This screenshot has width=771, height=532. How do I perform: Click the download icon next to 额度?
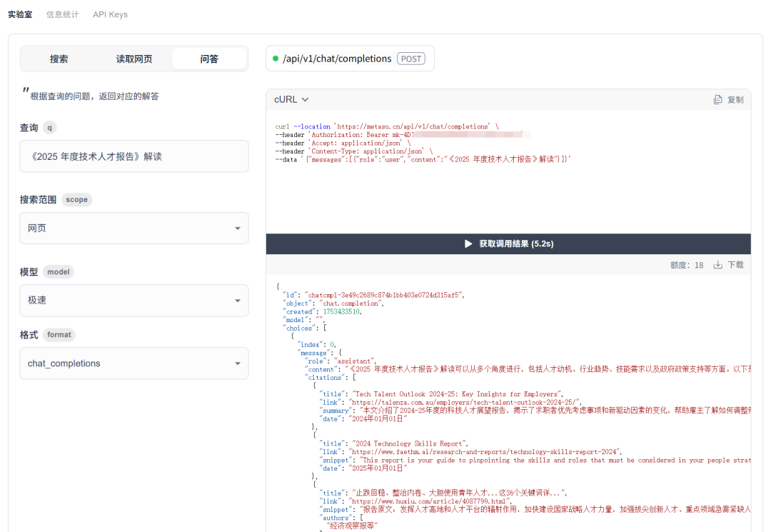719,264
